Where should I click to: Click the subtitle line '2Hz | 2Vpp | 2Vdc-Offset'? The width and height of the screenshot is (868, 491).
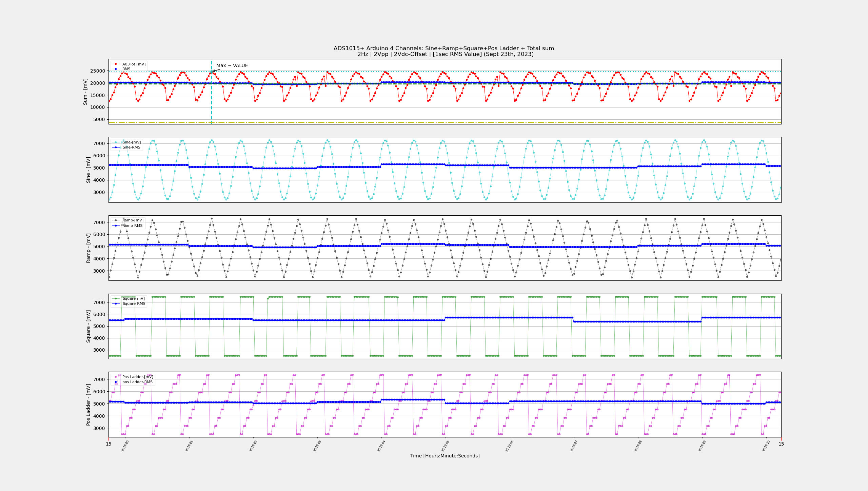click(446, 54)
